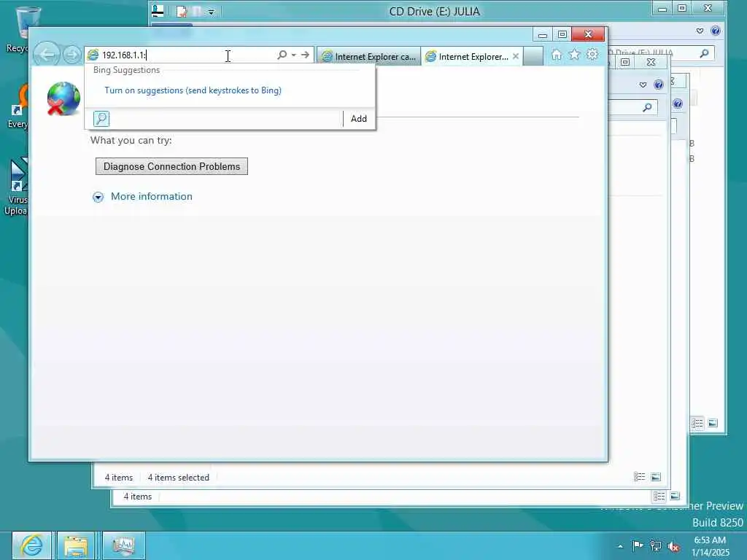Show hidden tray icons arrow
The height and width of the screenshot is (560, 747).
point(620,546)
